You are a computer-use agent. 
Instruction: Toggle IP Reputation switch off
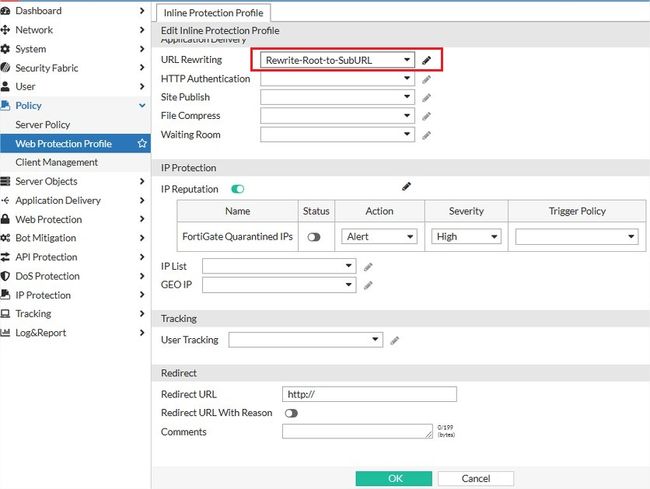point(238,189)
